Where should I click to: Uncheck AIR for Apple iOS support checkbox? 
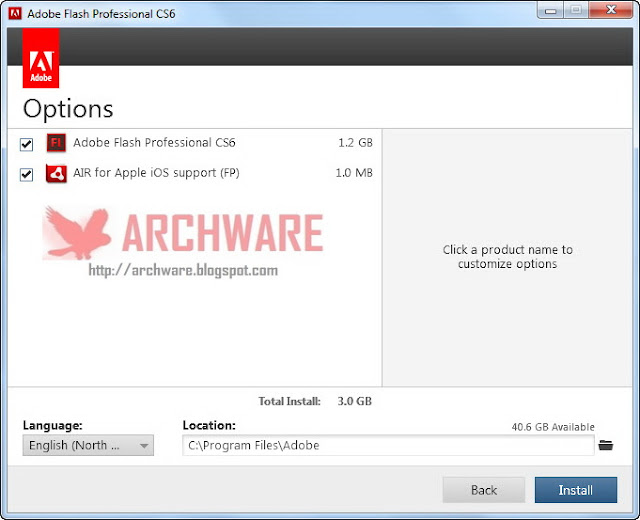27,175
